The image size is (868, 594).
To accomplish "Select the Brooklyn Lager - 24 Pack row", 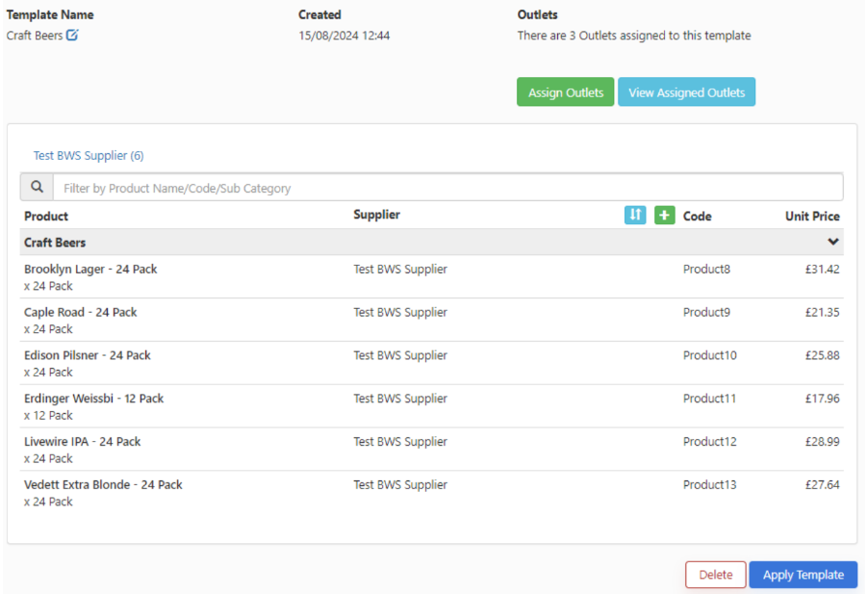I will click(90, 270).
